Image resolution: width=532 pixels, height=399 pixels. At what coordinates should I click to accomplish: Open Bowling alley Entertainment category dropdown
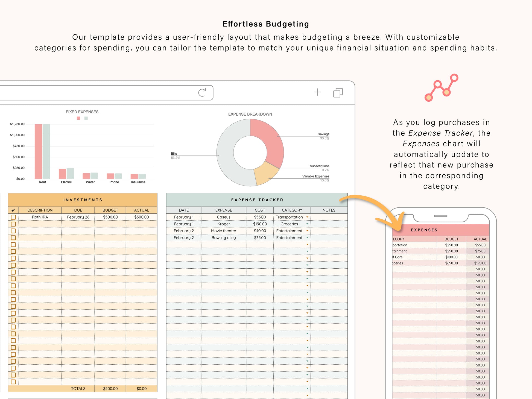(307, 237)
